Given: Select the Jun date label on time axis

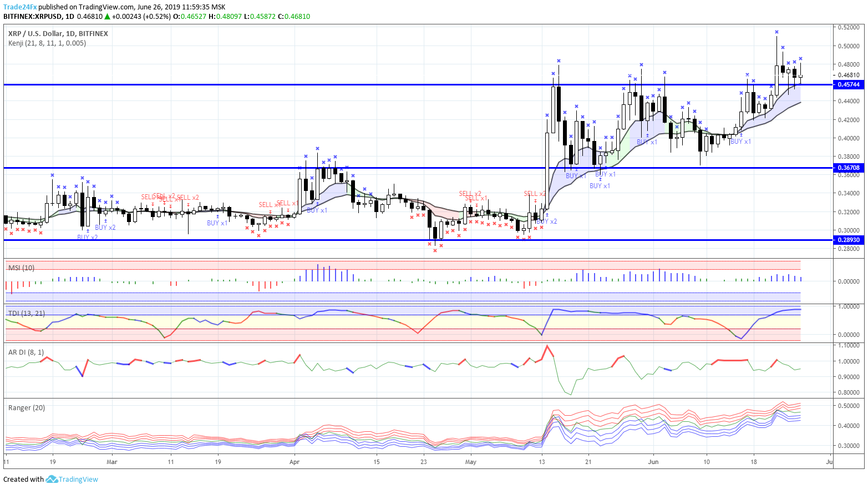Looking at the screenshot, I should 653,461.
